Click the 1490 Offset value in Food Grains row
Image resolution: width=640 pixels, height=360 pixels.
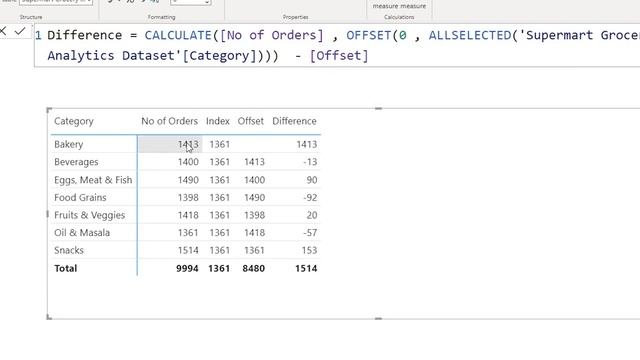coord(254,198)
